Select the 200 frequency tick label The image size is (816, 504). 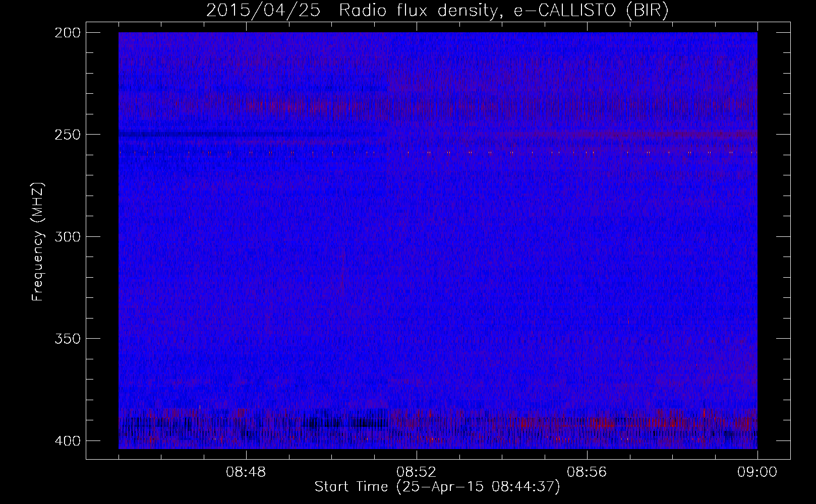point(67,33)
